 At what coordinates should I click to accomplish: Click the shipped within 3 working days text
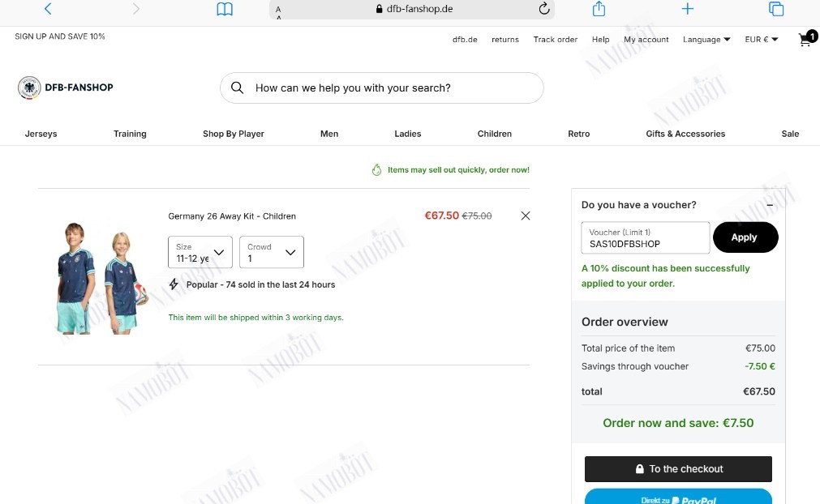(x=255, y=318)
